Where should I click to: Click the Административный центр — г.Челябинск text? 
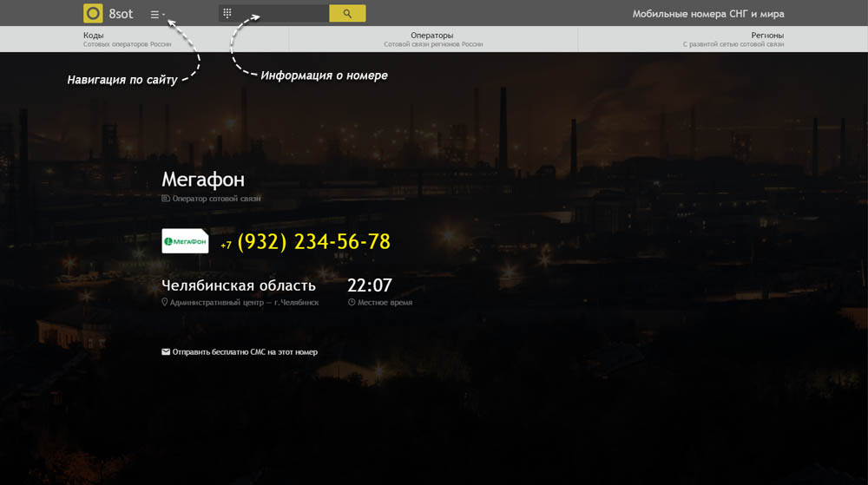pos(244,303)
